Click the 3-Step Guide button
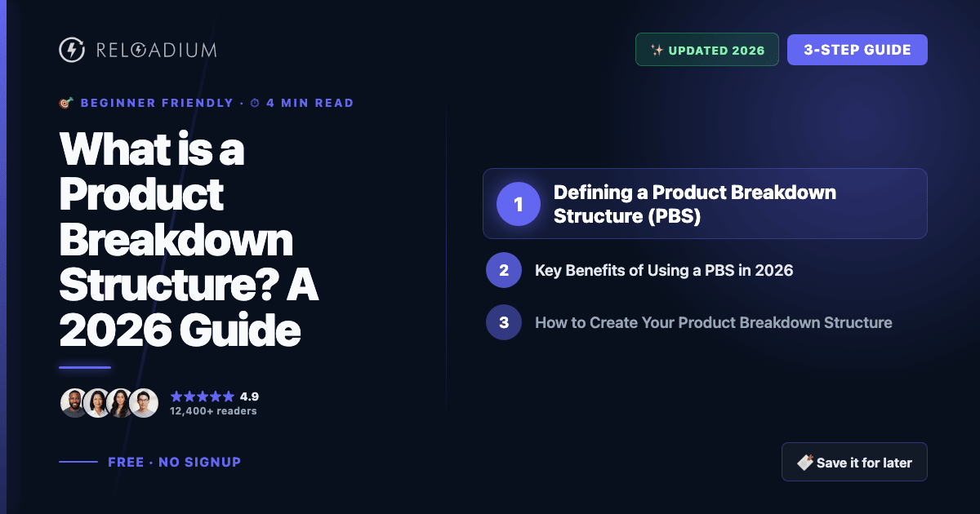980x514 pixels. click(857, 50)
